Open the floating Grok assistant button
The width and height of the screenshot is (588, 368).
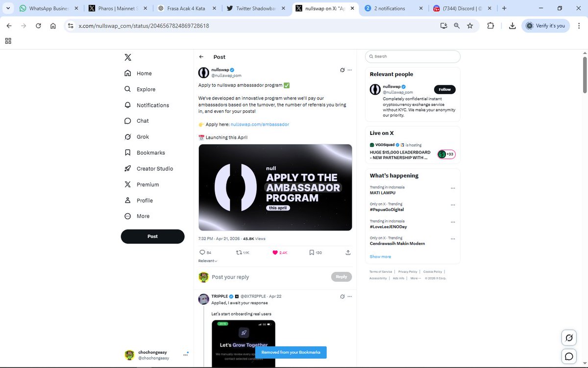568,338
